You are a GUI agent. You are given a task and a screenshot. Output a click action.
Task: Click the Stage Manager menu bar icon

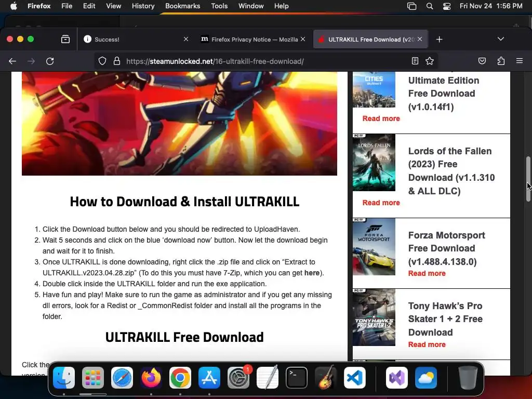click(411, 6)
